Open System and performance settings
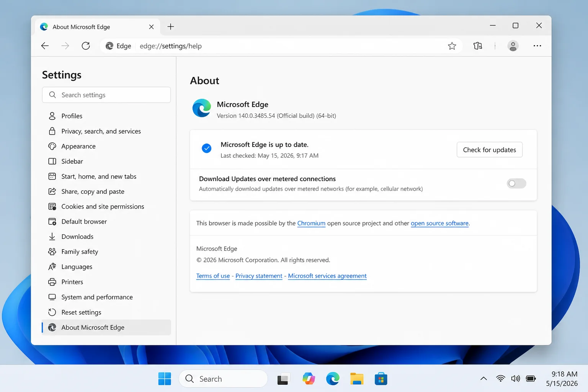Viewport: 588px width, 392px height. pyautogui.click(x=106, y=297)
